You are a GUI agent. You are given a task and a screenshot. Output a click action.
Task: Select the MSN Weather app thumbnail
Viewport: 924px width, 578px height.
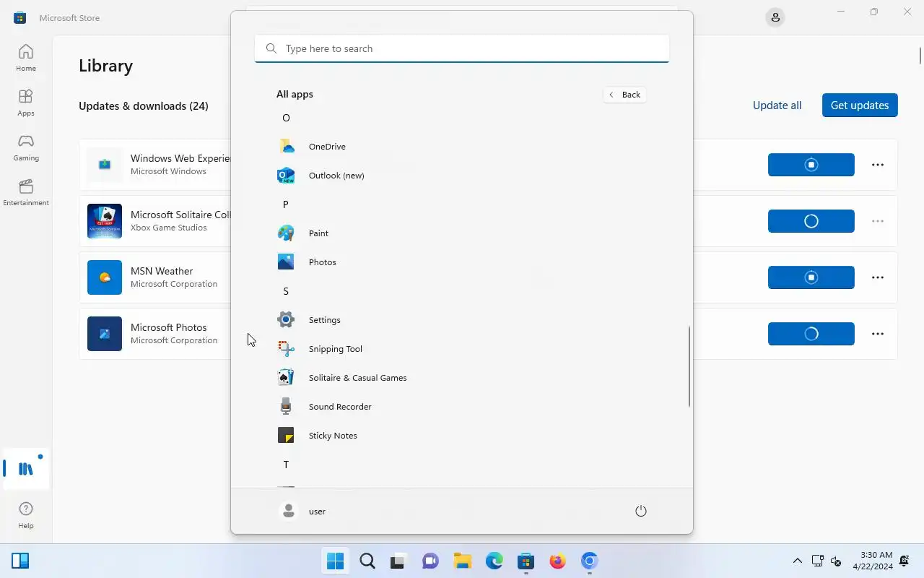105,277
